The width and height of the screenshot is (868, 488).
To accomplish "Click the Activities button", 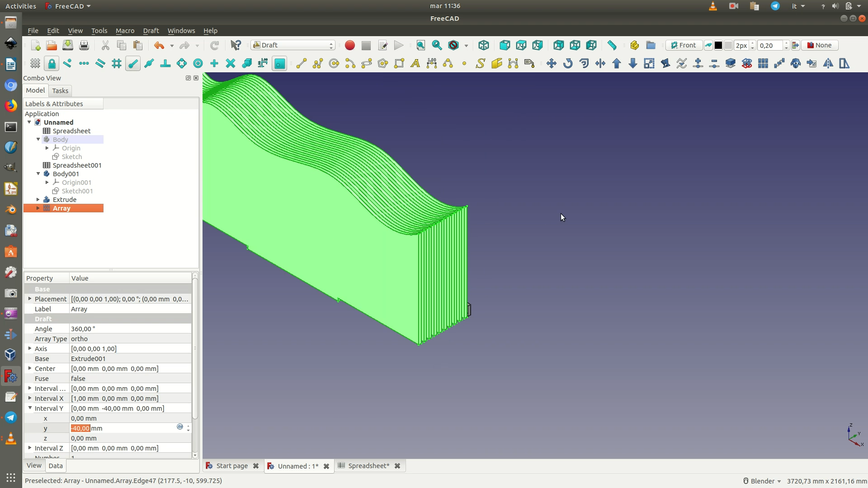I will coord(21,6).
